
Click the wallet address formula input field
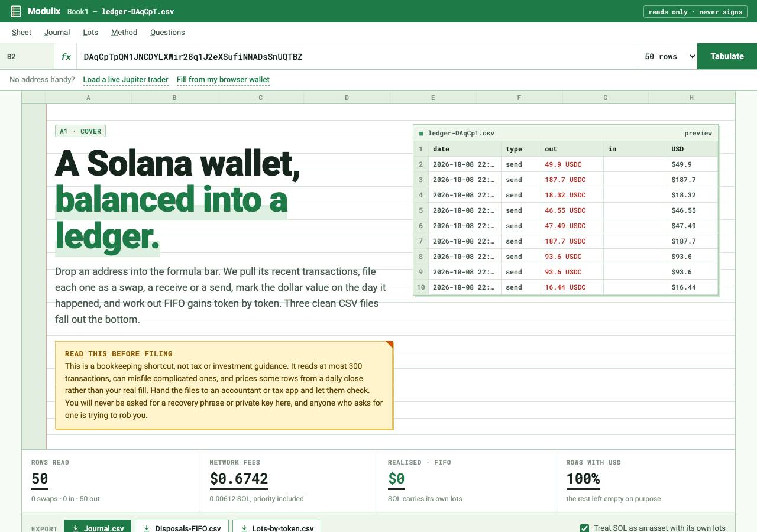357,57
